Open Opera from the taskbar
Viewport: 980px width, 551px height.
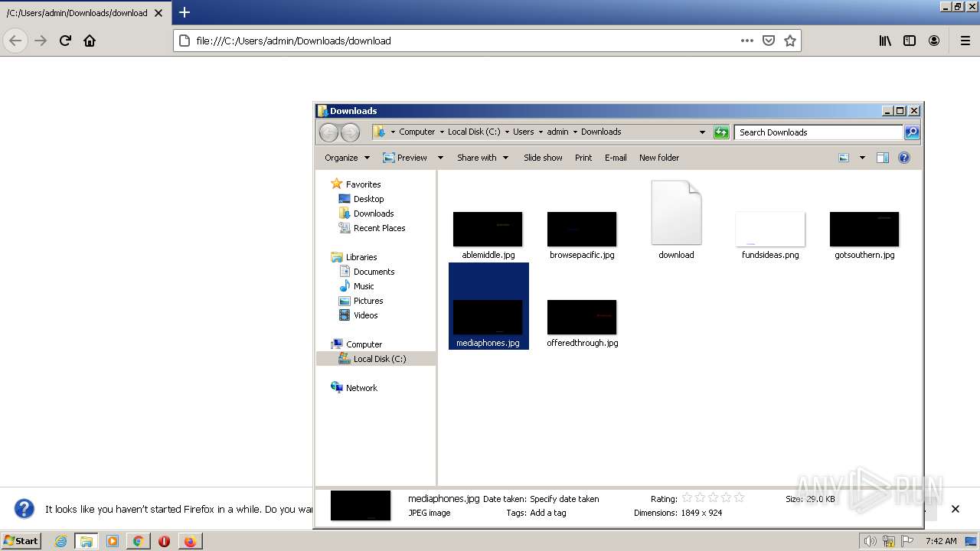pos(164,541)
